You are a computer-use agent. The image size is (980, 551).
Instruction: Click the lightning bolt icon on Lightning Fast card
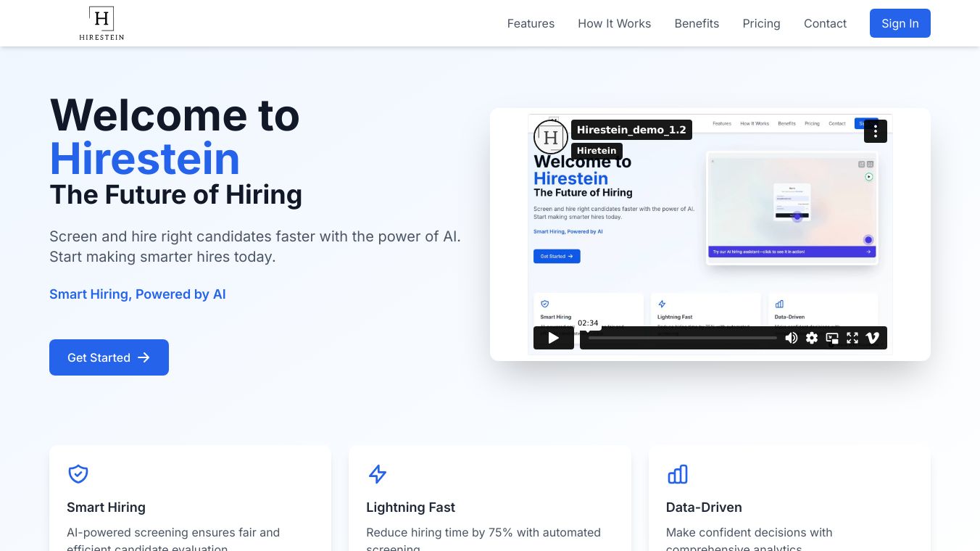click(378, 474)
